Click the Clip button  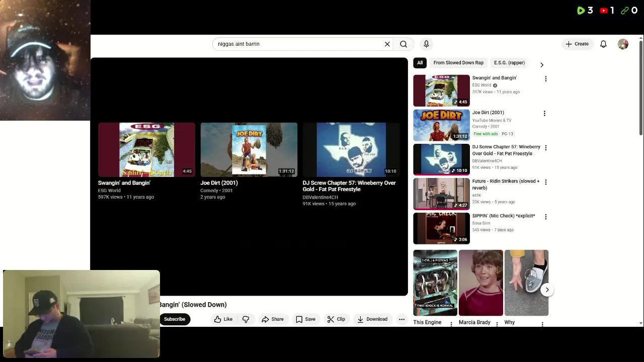pos(336,319)
